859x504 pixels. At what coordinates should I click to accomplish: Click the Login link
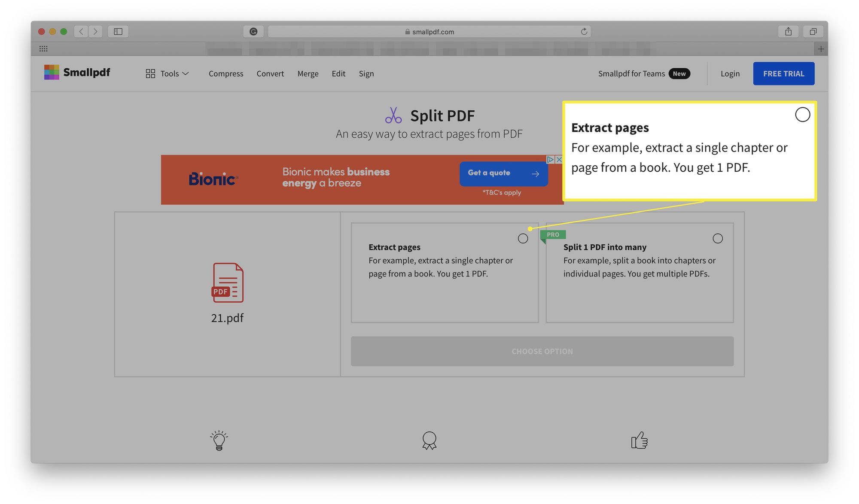point(730,73)
